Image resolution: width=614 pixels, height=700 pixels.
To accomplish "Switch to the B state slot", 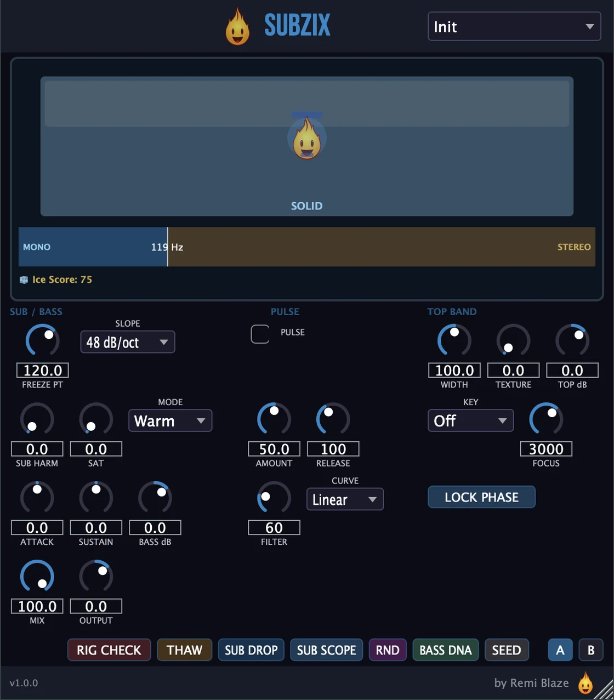I will point(591,650).
